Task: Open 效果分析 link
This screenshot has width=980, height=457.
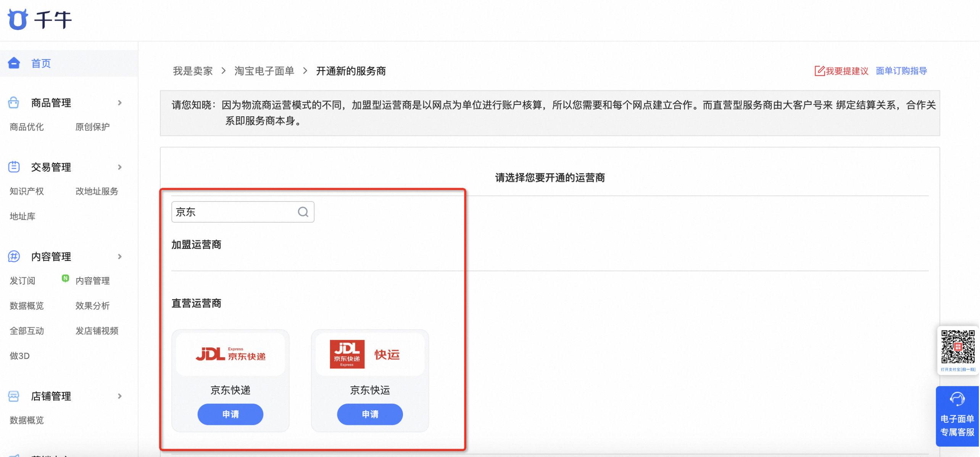Action: 93,306
